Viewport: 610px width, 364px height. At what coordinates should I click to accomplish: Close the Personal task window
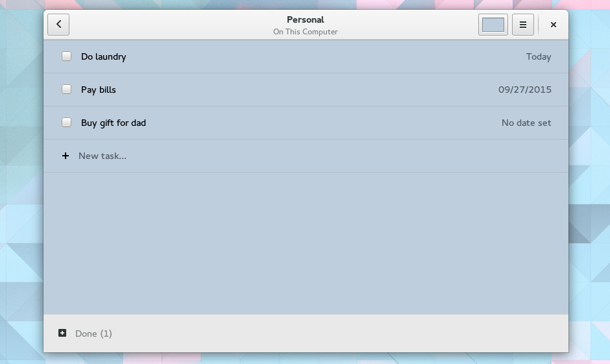[553, 25]
